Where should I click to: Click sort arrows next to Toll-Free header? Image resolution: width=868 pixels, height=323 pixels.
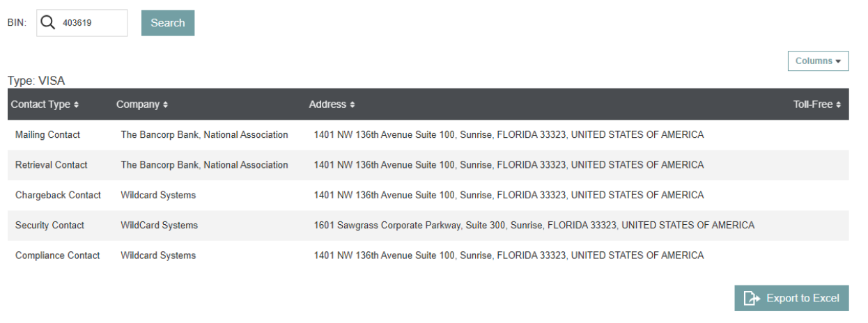[838, 105]
